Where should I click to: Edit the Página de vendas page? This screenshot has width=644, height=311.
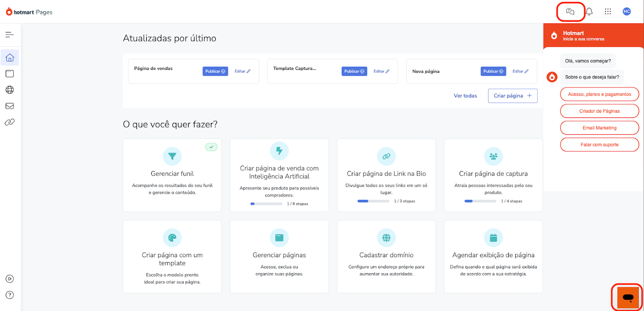(x=242, y=71)
